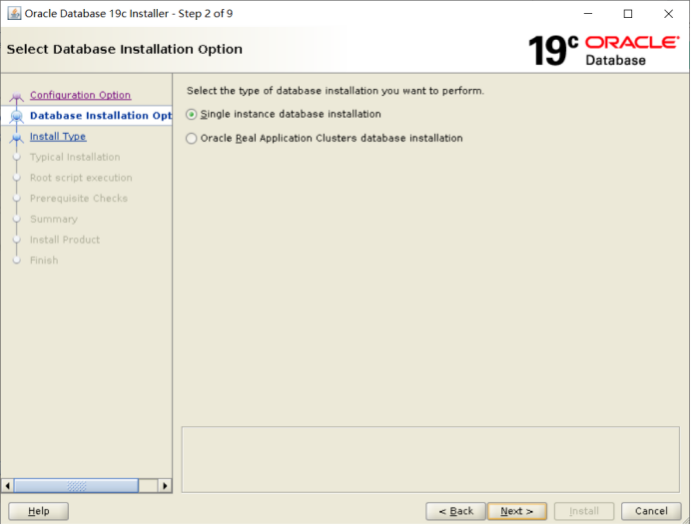The width and height of the screenshot is (692, 526).
Task: Click the Configuration Option step marker icon
Action: [17, 96]
